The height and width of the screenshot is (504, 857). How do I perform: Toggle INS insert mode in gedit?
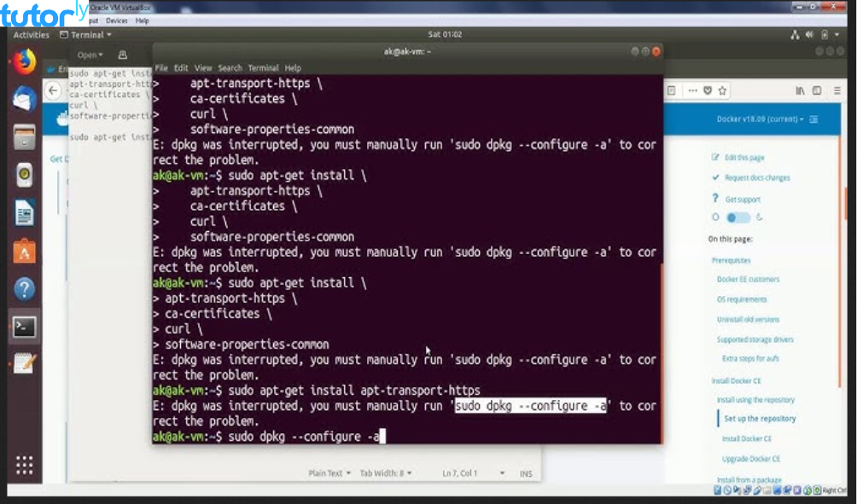coord(526,474)
